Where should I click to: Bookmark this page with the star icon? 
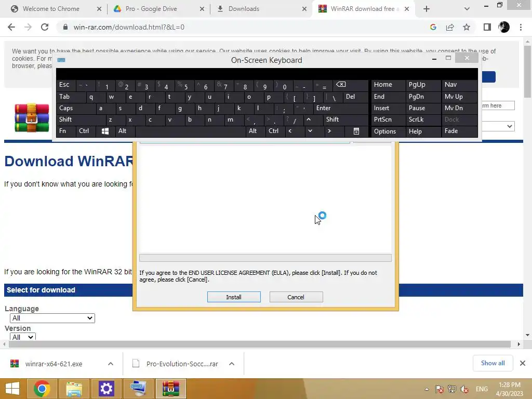[467, 27]
